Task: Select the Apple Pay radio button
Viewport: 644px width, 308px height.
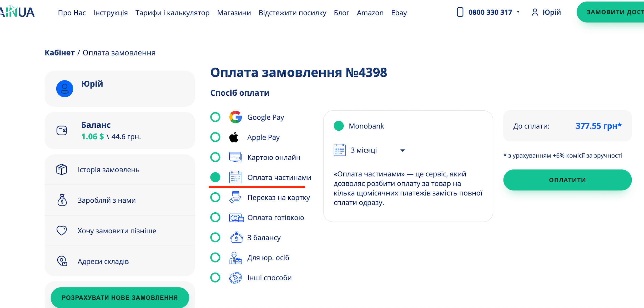Action: pos(215,137)
